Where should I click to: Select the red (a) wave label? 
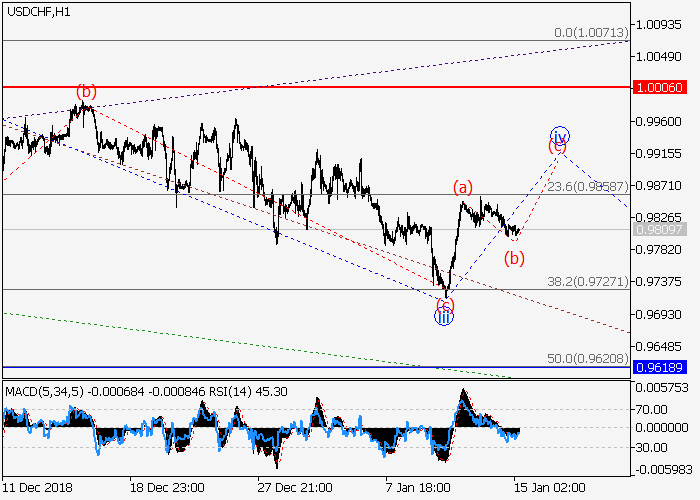click(x=462, y=187)
